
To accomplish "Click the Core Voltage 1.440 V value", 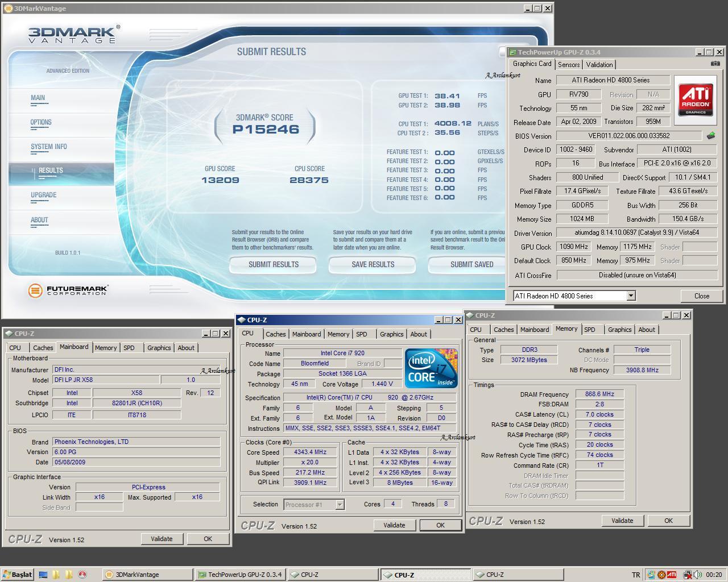I will [x=382, y=384].
